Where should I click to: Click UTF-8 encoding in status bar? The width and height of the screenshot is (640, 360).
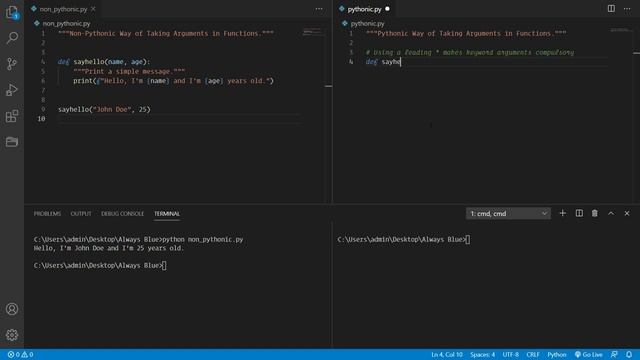(x=511, y=354)
